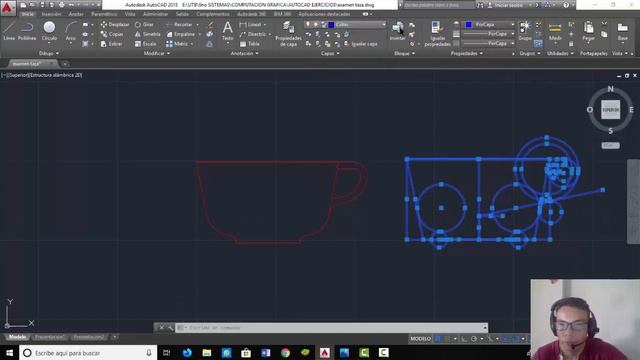Click the Grupo tool

coord(525,31)
